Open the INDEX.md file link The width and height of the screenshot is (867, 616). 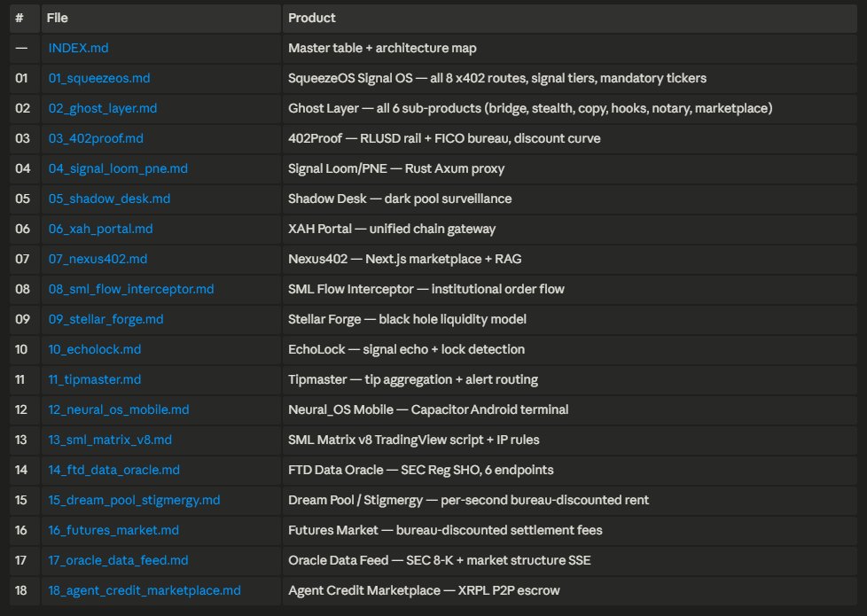pos(78,48)
